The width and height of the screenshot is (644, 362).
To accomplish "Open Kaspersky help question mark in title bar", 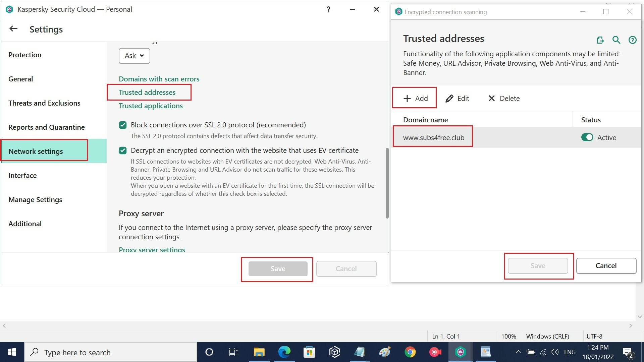I will click(328, 9).
